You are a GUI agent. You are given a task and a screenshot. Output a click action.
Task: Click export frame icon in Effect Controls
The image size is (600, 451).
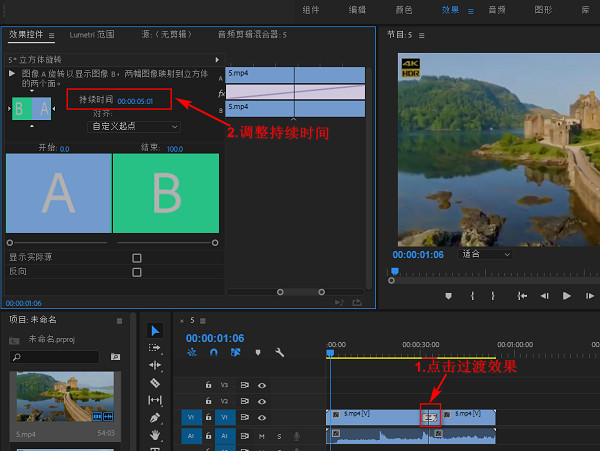357,303
